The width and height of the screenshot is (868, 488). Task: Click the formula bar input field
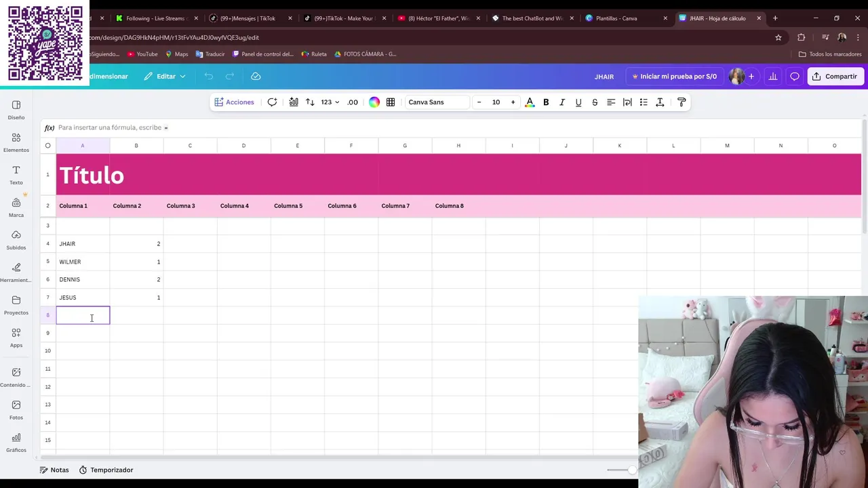448,127
